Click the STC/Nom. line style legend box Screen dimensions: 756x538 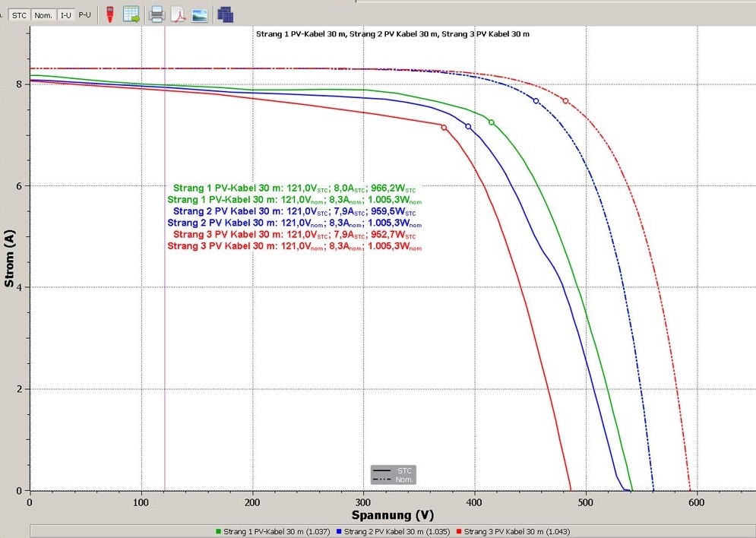[394, 475]
